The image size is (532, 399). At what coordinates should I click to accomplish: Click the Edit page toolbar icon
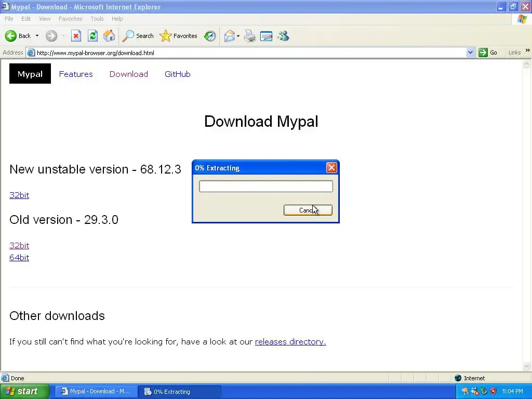[267, 36]
